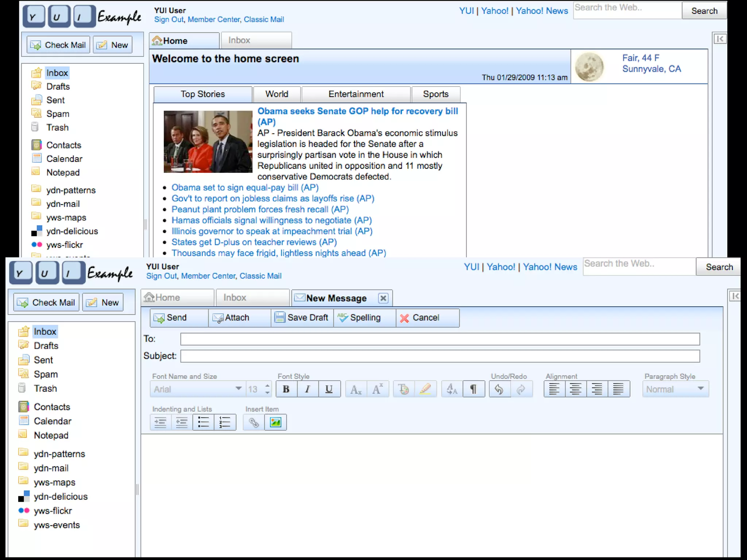Click the Undo icon in the editor
747x560 pixels.
tap(499, 389)
